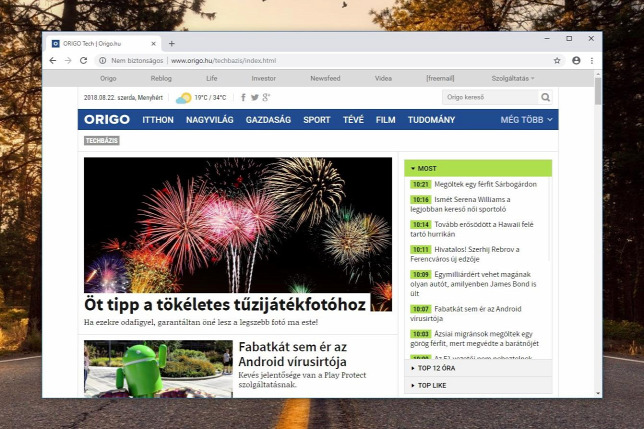Select FILM in the navigation menu
The height and width of the screenshot is (429, 644).
coord(386,120)
